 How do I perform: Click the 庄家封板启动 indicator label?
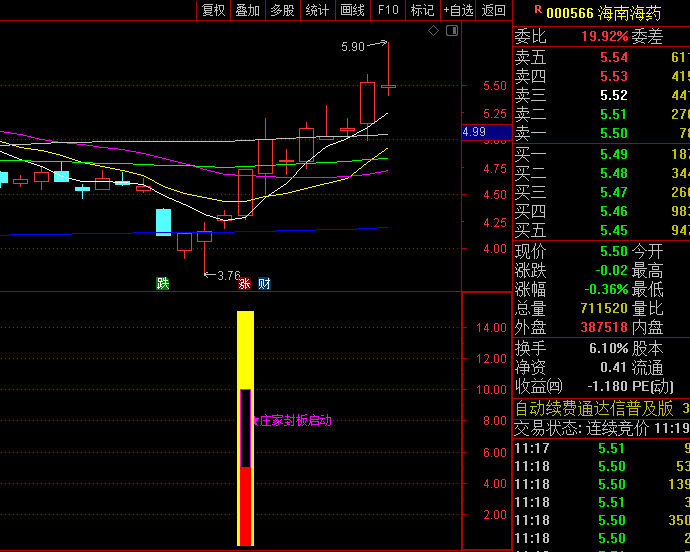(295, 421)
